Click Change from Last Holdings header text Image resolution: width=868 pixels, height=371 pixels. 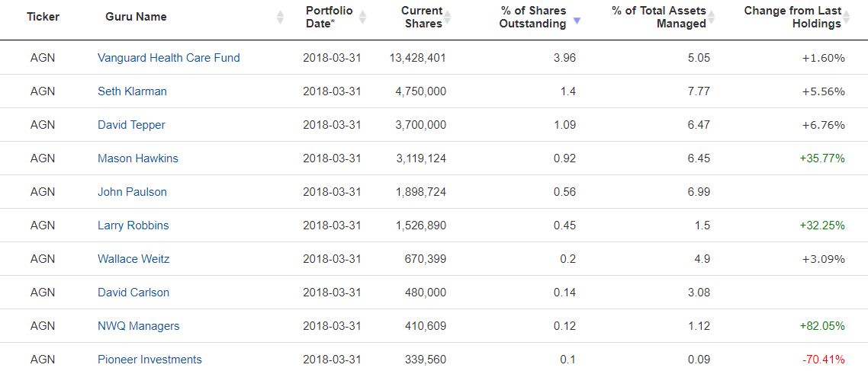click(x=792, y=17)
